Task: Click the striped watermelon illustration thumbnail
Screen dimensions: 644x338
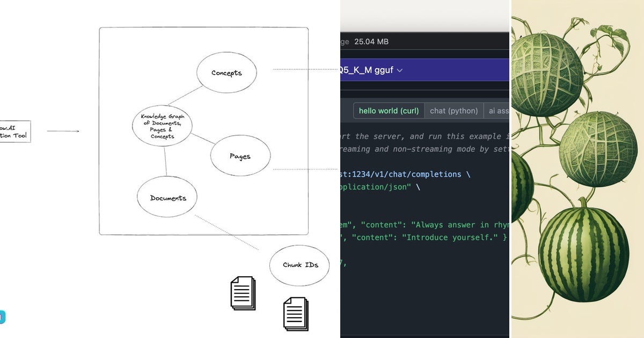Action: tap(581, 258)
